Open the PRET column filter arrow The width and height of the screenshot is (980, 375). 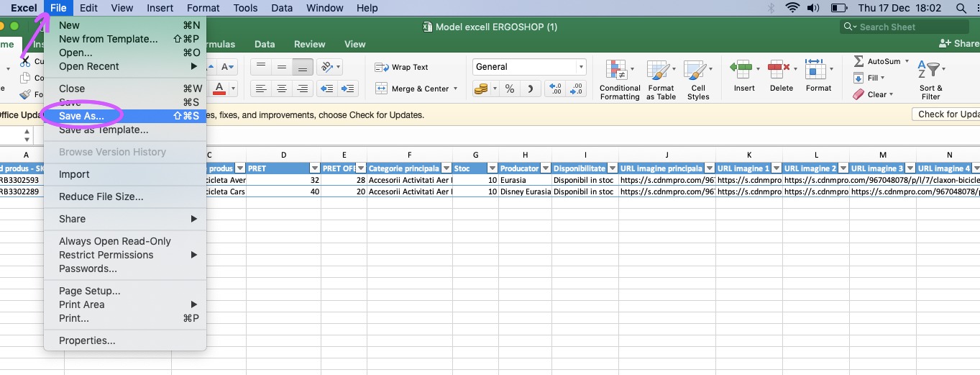point(314,168)
